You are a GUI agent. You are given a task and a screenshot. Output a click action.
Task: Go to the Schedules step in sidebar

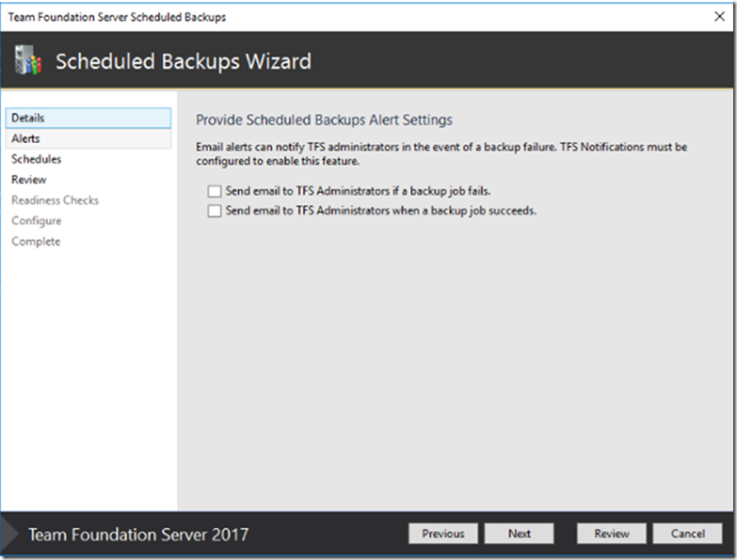(x=36, y=159)
